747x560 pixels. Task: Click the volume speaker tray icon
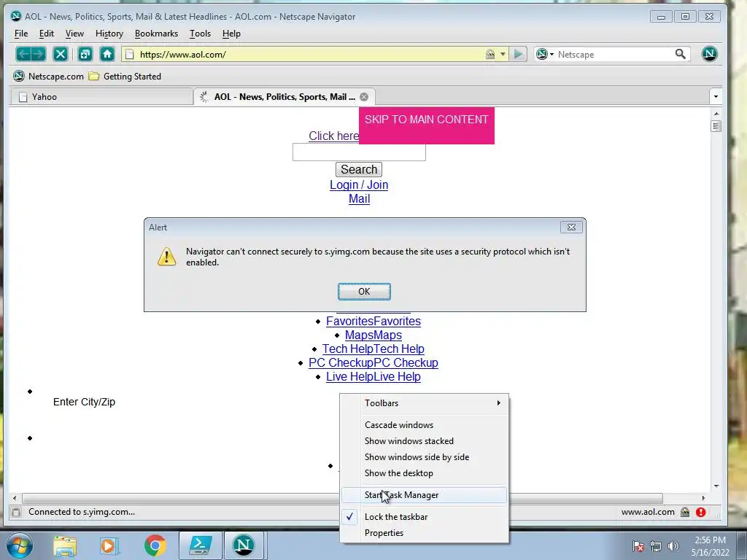tap(673, 546)
